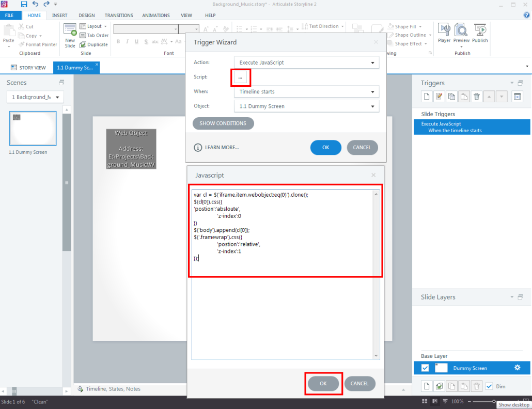This screenshot has height=409, width=532.
Task: Uncheck the Dim checkbox in Slide Layers
Action: click(x=489, y=386)
